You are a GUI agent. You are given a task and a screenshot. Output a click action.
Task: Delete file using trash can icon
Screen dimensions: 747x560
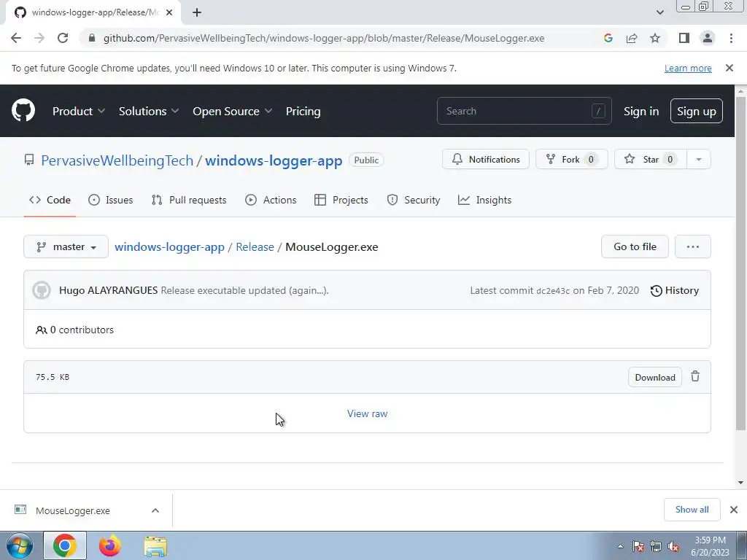695,377
